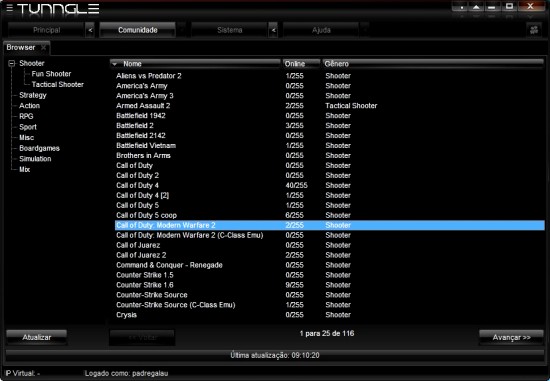Click the Última atualização status bar
The width and height of the screenshot is (550, 381).
click(275, 355)
